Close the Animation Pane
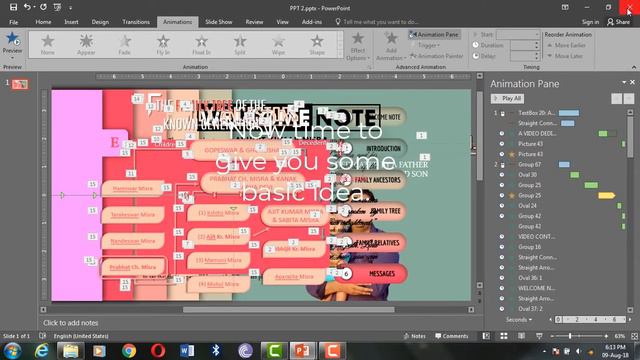 (632, 82)
